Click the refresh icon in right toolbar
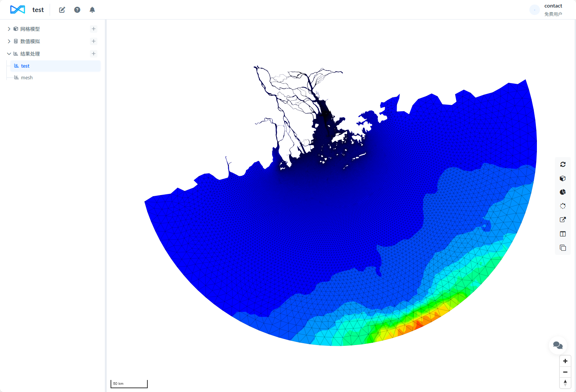The height and width of the screenshot is (392, 576). tap(563, 164)
